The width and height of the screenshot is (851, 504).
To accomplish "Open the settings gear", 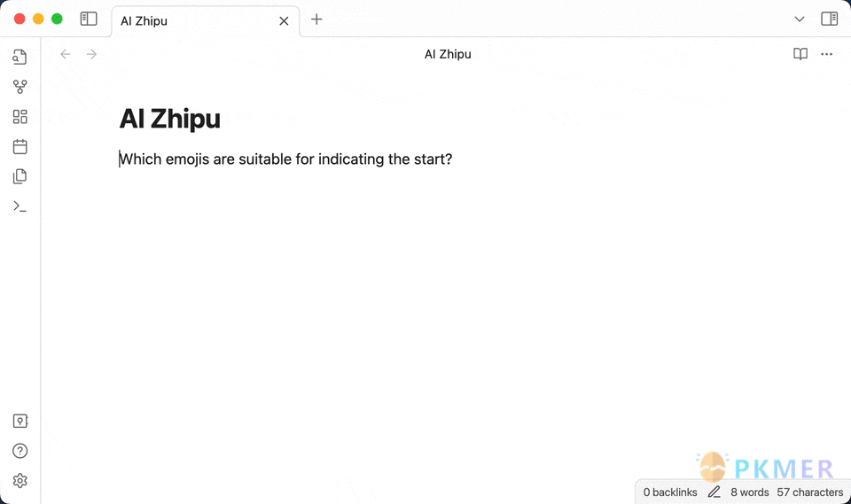I will [20, 481].
